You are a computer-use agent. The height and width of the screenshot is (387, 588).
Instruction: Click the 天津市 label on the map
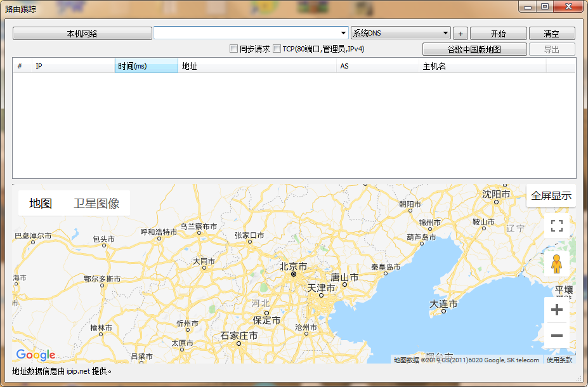click(321, 288)
